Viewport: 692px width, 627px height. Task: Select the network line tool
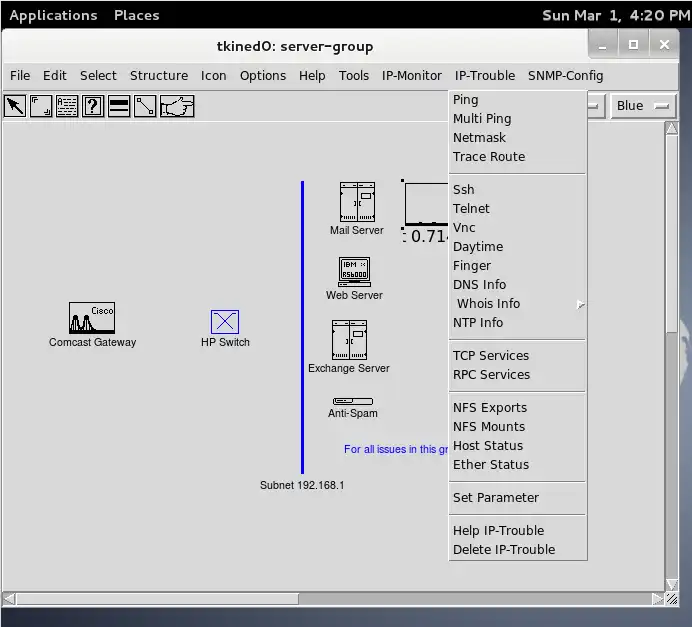coord(119,106)
